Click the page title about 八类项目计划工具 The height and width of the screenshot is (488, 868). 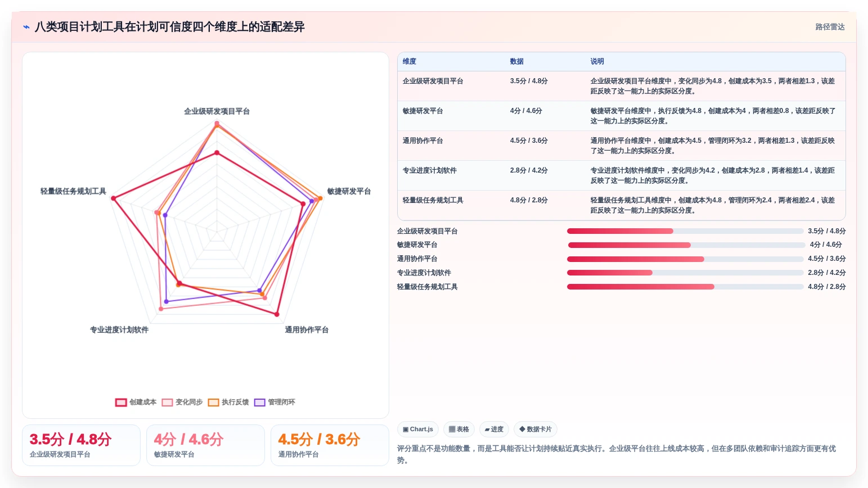point(170,27)
